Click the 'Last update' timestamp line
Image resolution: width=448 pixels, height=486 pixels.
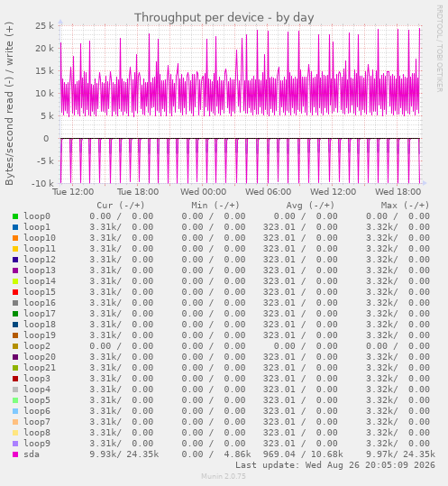pos(335,465)
